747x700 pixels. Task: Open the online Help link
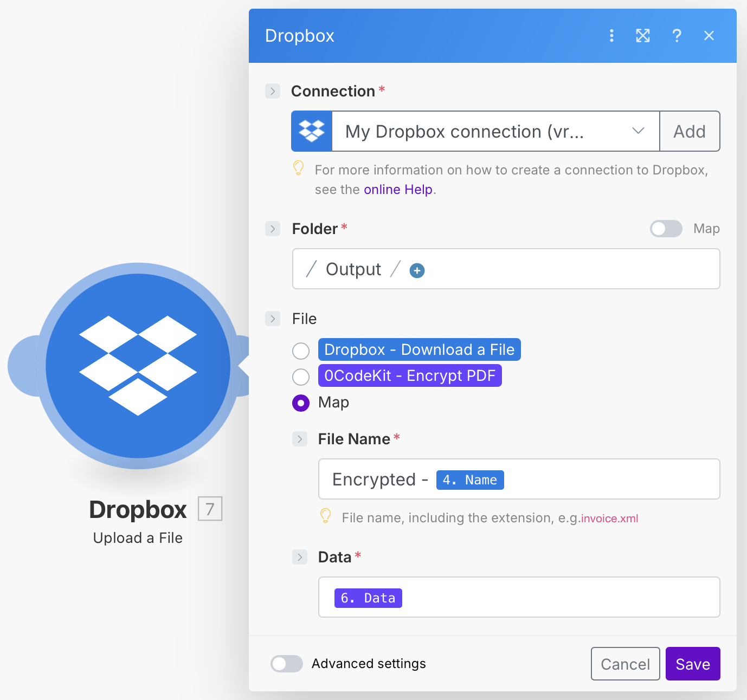pos(398,190)
